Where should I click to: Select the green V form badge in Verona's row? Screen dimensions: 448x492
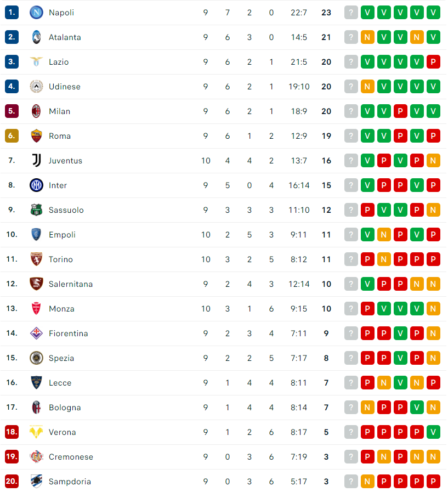point(433,432)
